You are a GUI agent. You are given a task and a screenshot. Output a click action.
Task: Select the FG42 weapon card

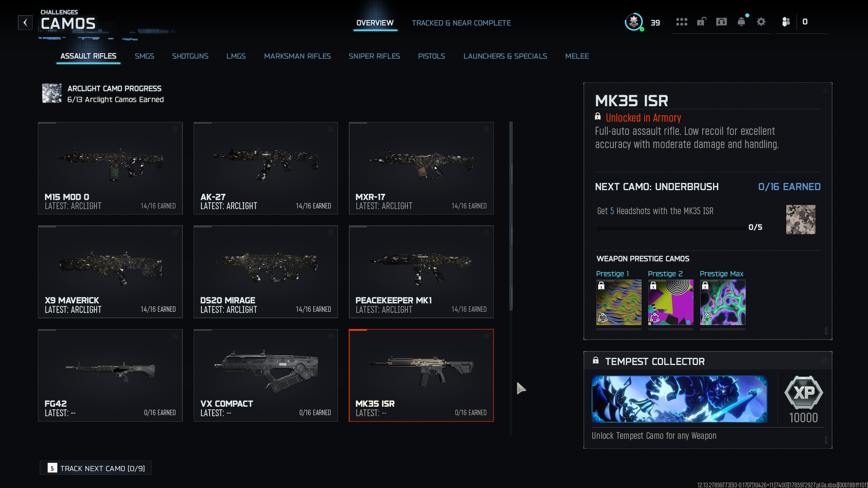pyautogui.click(x=110, y=375)
